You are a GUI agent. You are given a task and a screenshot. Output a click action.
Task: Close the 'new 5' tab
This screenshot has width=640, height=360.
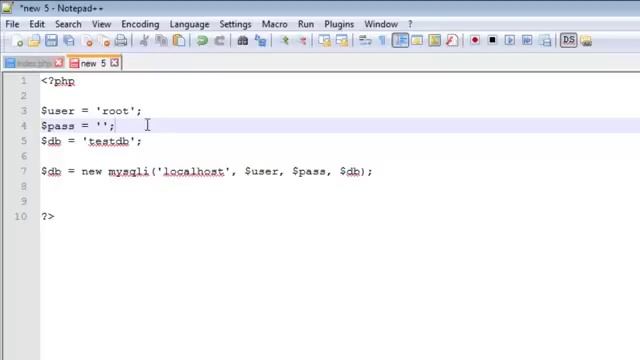tap(115, 63)
